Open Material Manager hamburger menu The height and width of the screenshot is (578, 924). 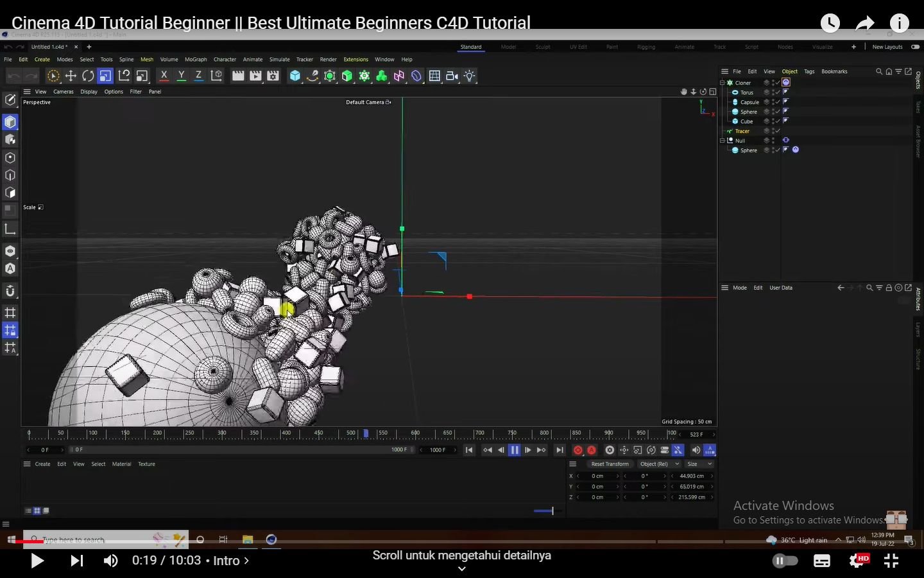click(x=27, y=464)
